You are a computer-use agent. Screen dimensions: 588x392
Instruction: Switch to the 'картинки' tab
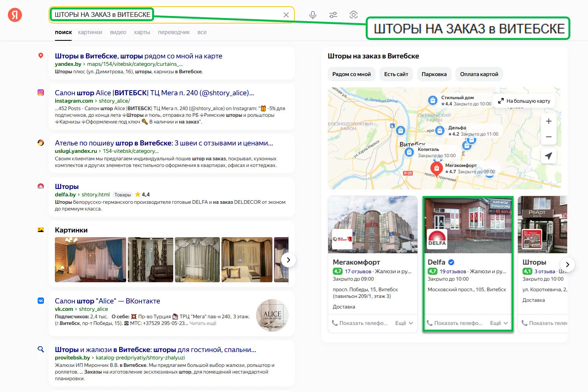90,32
